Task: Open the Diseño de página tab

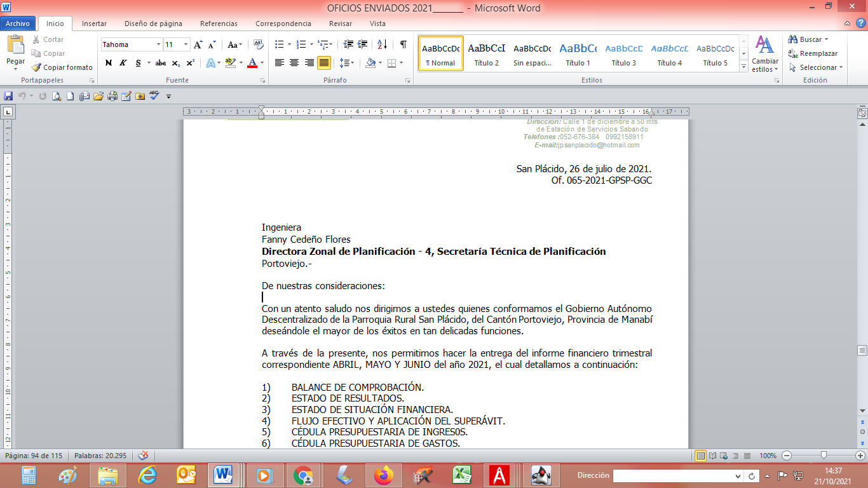Action: [153, 24]
